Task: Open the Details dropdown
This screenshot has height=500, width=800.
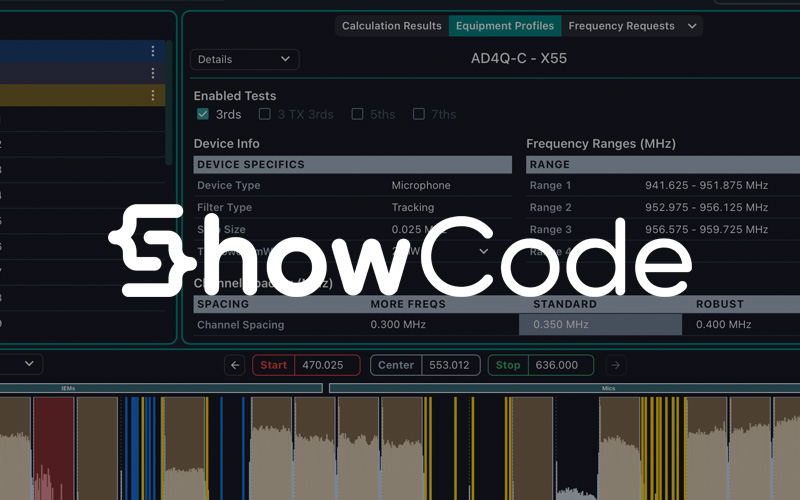Action: click(244, 59)
